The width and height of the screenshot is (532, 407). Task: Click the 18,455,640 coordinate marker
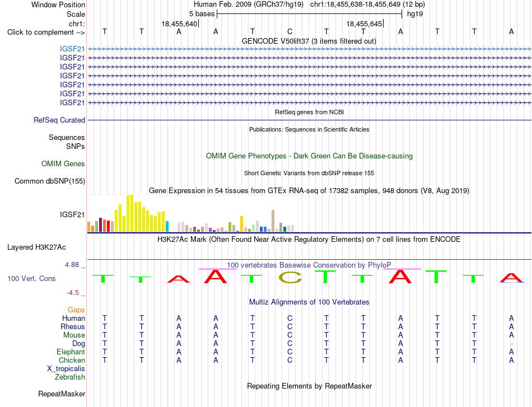(179, 24)
